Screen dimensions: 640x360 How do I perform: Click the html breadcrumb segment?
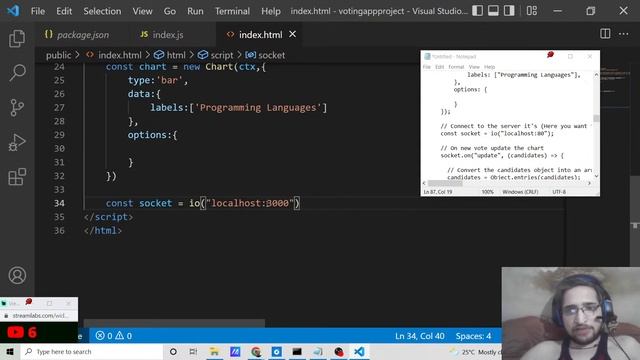point(170,55)
